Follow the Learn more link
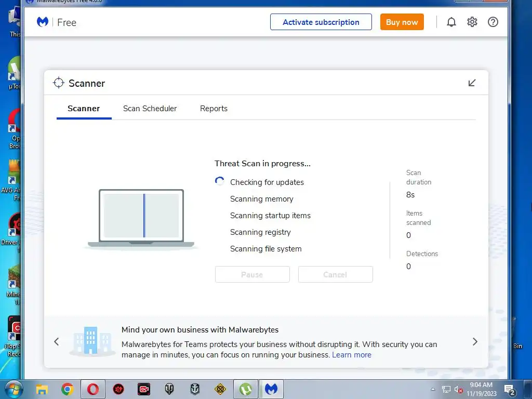Viewport: 532px width, 399px height. 352,355
